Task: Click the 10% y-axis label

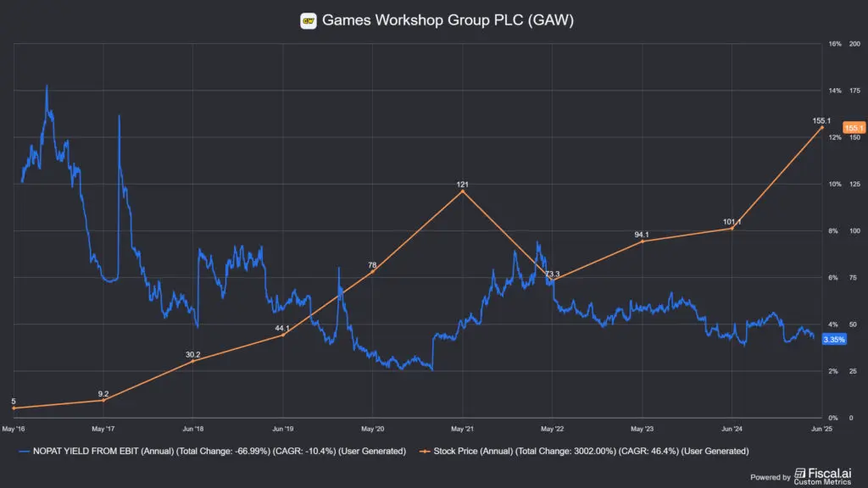Action: [x=835, y=184]
